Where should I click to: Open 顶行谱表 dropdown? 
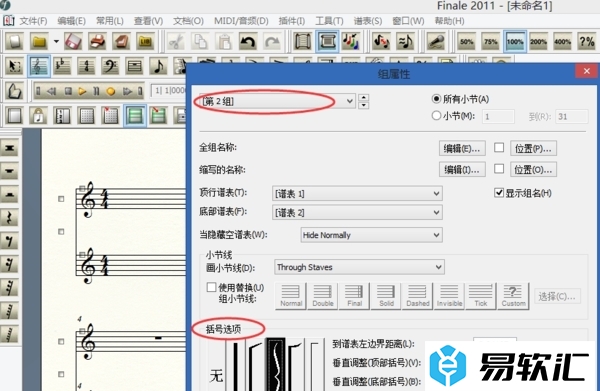(x=357, y=194)
